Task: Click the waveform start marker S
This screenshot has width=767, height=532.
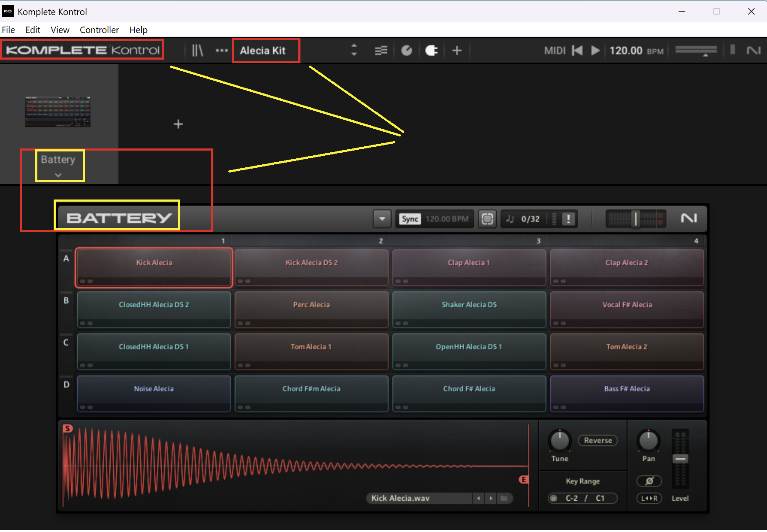Action: [68, 428]
